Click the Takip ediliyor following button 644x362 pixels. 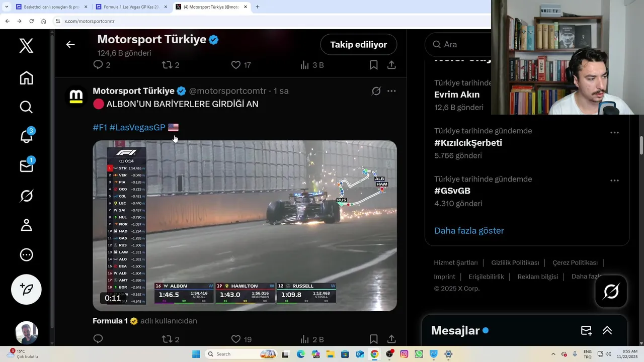coord(358,44)
